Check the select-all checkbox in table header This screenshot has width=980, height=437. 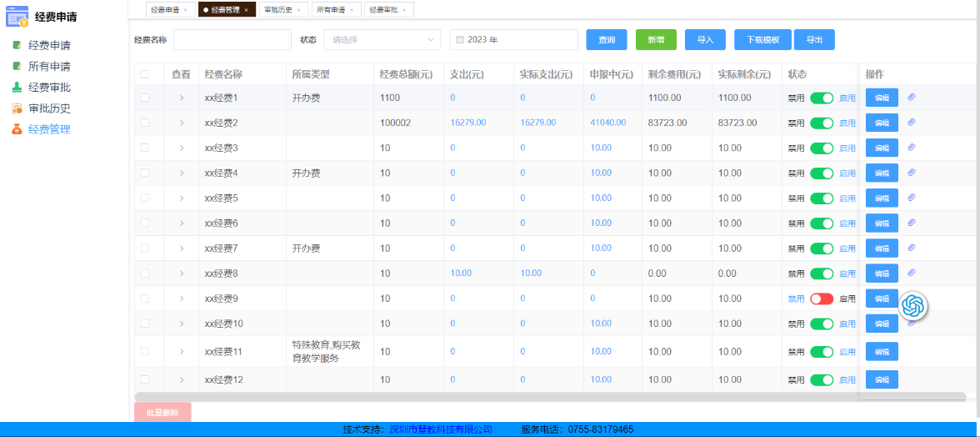[145, 74]
